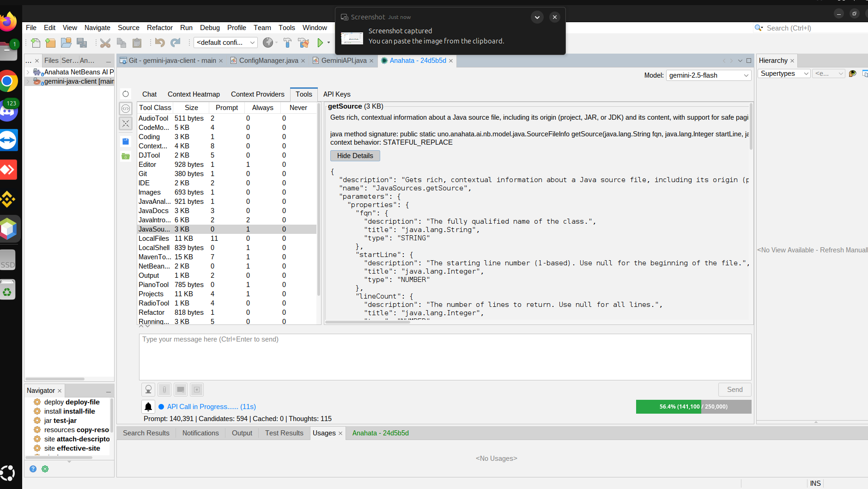This screenshot has width=868, height=489.
Task: Click the Hide Details button
Action: pyautogui.click(x=355, y=156)
